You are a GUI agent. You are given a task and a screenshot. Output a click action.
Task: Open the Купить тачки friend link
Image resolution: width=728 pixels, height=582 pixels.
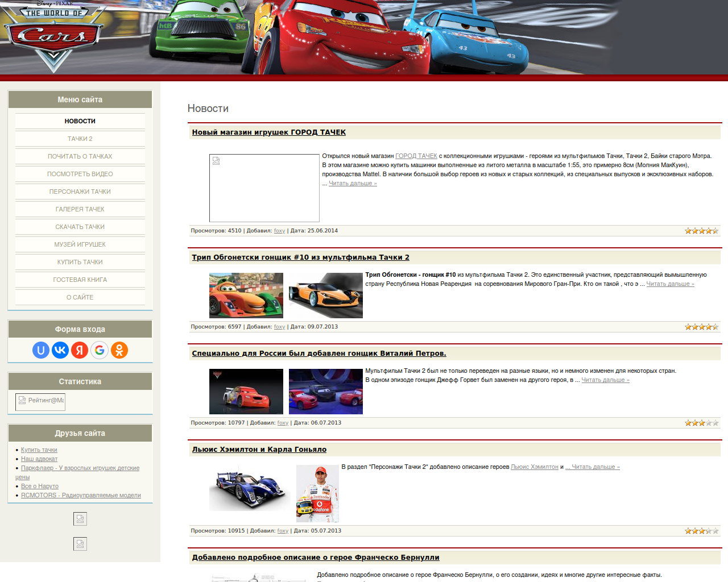[39, 450]
